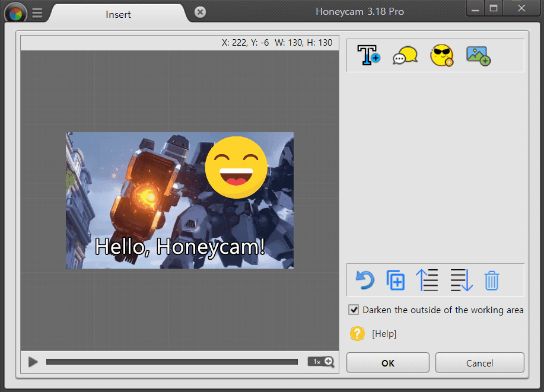Toggle darken the outside of working area
Image resolution: width=544 pixels, height=392 pixels.
pos(354,310)
